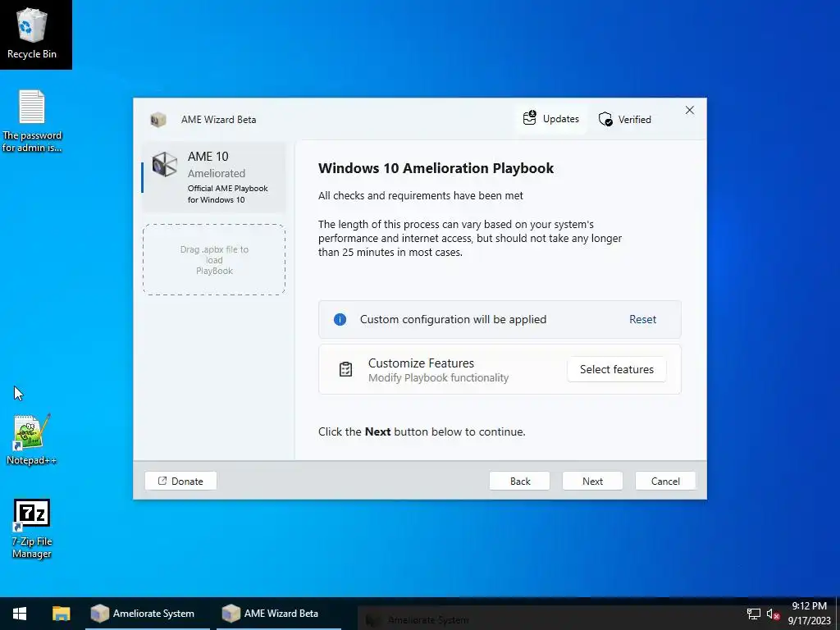Click the blue info icon

[x=340, y=319]
